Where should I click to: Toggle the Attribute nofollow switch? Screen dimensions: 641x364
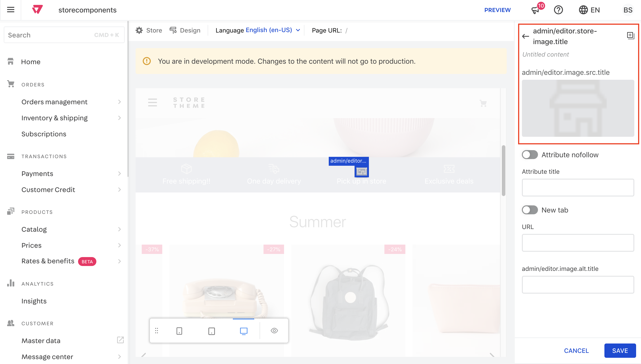530,155
